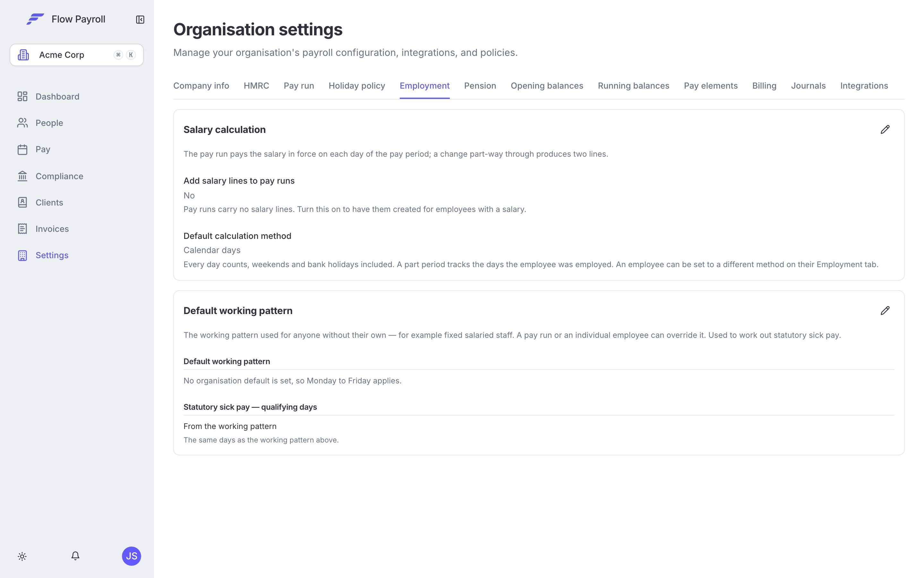Click the 'Default calculation method' label
Viewport: 924px width, 578px height.
coord(237,236)
